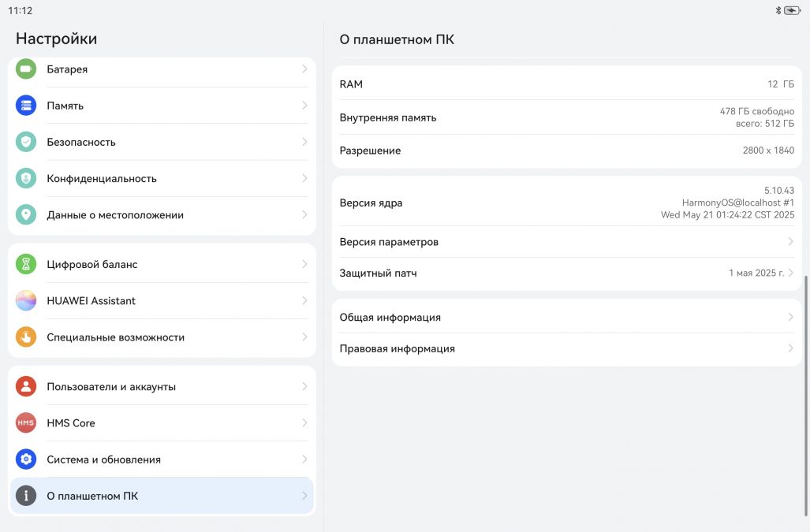This screenshot has height=532, width=810.
Task: Tap the HUAWEI Assistant gradient icon
Action: (26, 301)
